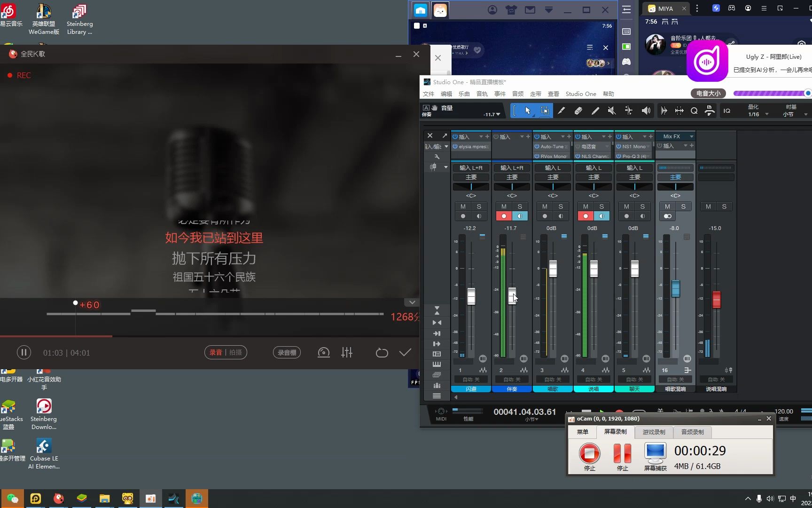
Task: Click the 录音 mode button
Action: (x=216, y=352)
